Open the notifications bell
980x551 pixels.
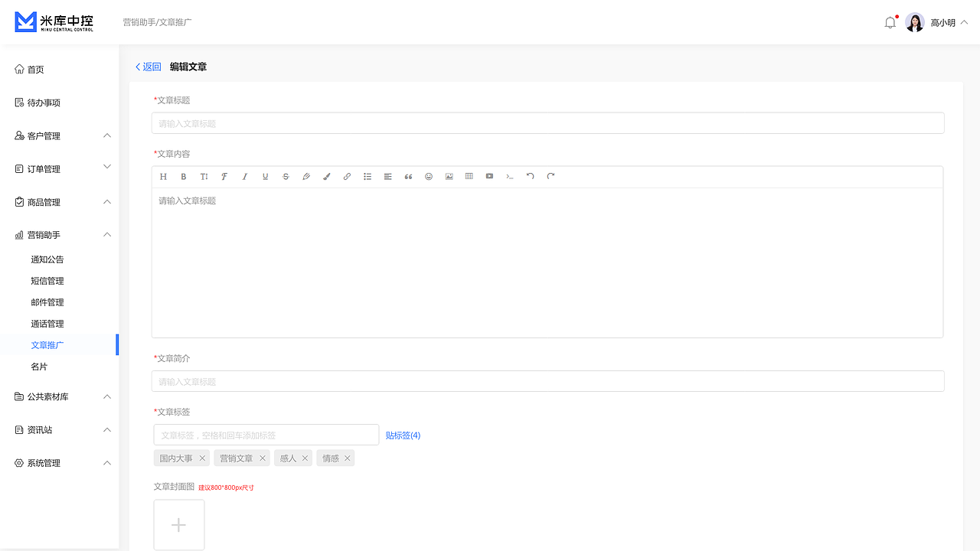pyautogui.click(x=890, y=22)
